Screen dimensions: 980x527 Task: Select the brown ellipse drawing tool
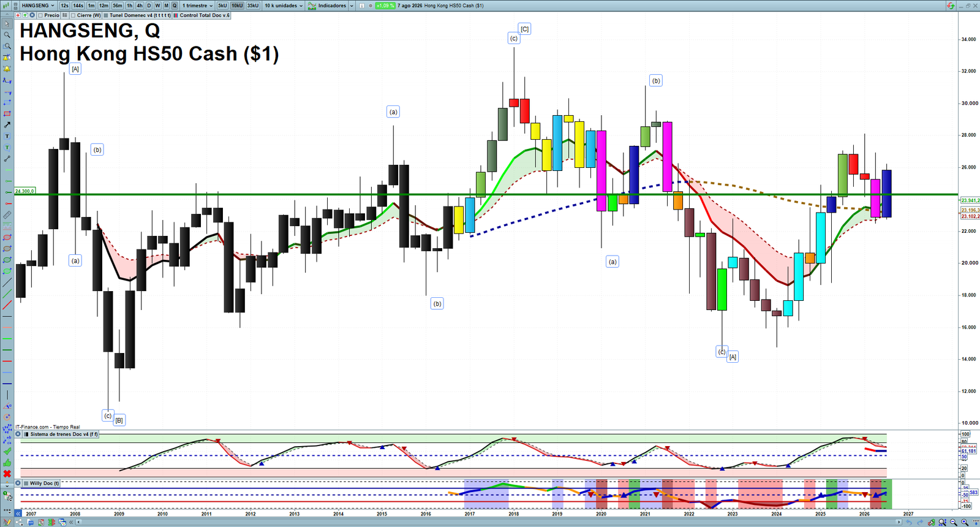click(x=7, y=249)
